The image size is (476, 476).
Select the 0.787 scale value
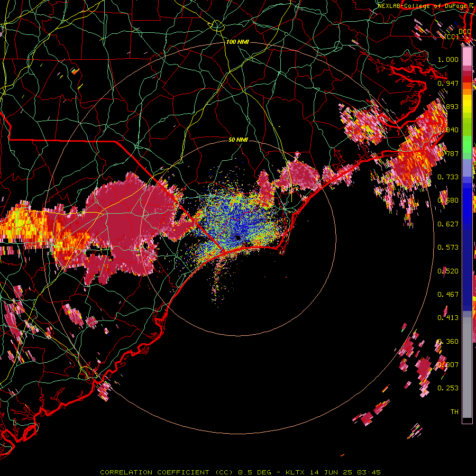tap(448, 153)
